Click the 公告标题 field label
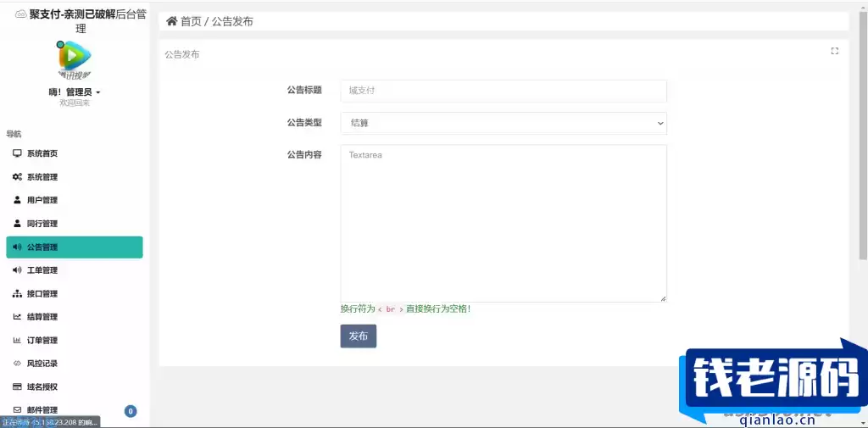 pos(304,90)
